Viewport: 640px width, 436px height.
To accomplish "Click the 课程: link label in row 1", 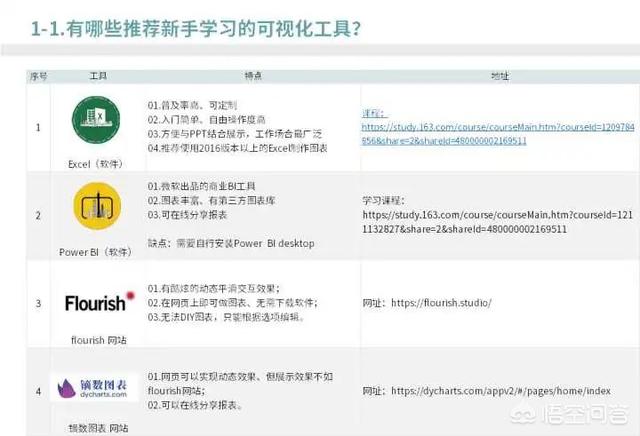I will pos(374,113).
